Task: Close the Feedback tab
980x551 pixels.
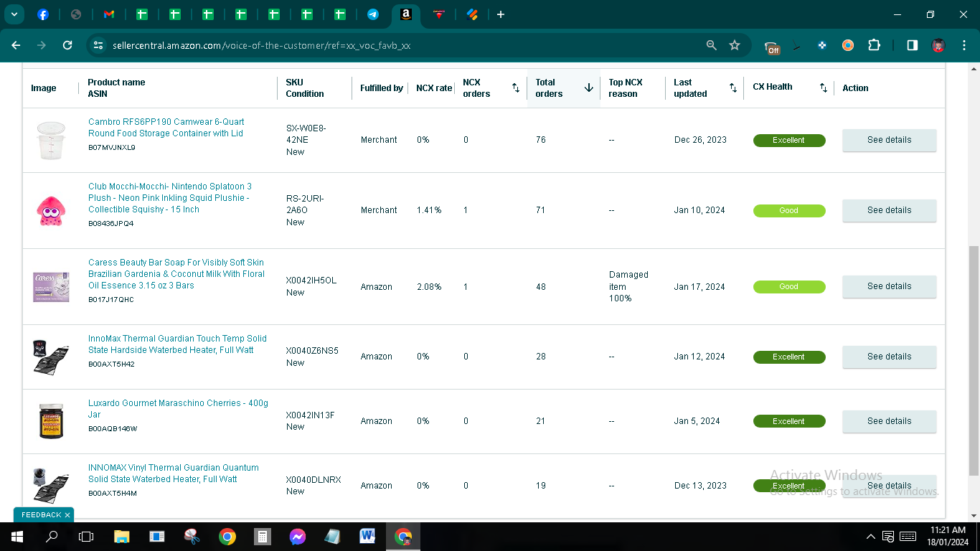Action: [67, 515]
